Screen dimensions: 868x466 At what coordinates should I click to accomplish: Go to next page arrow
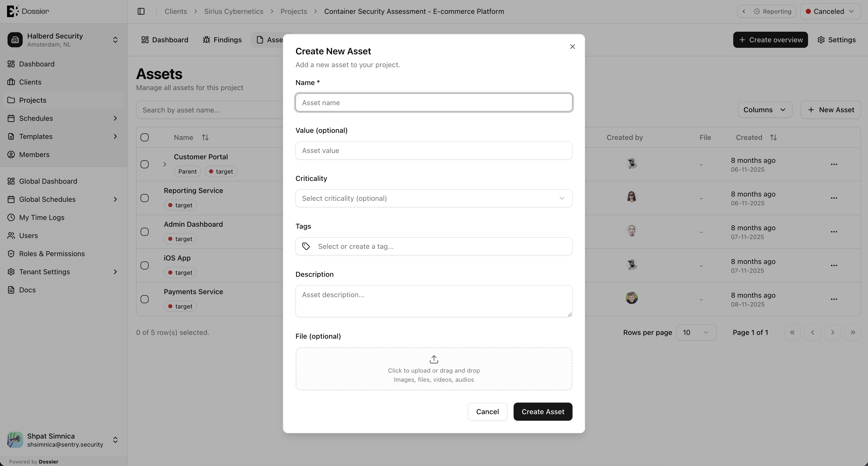pyautogui.click(x=832, y=332)
